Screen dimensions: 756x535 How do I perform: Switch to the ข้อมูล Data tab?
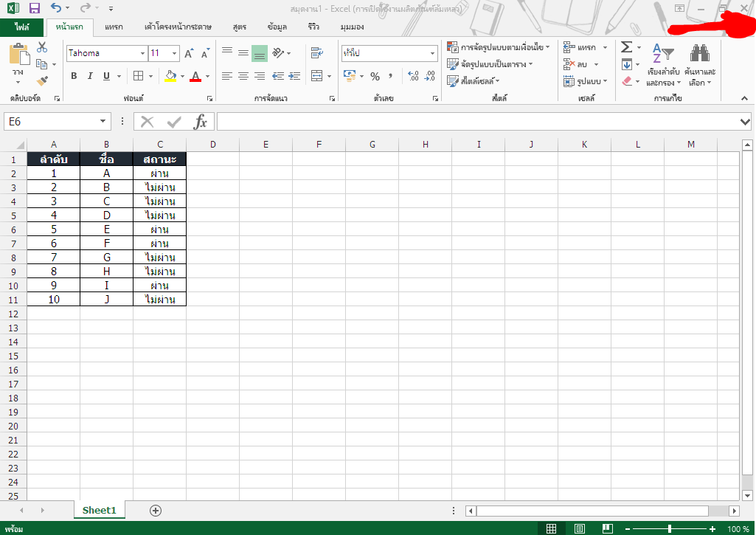(277, 27)
